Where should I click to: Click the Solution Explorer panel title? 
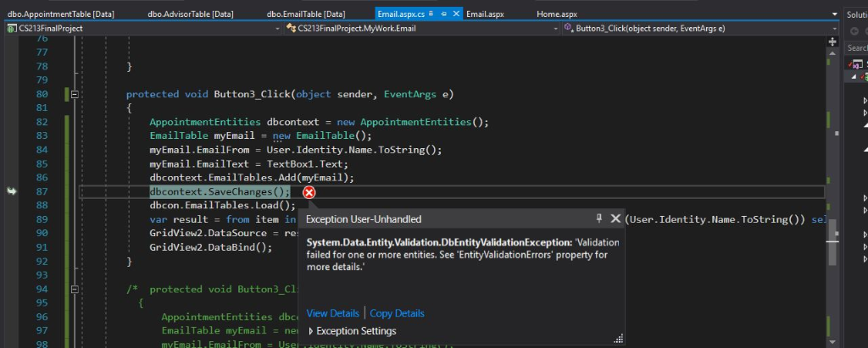(857, 15)
